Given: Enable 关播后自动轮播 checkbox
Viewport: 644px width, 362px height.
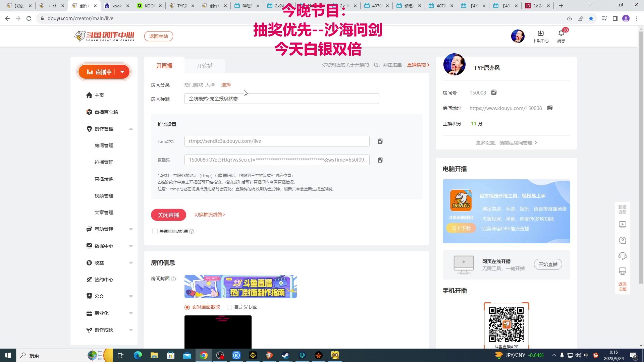Looking at the screenshot, I should pos(155,231).
